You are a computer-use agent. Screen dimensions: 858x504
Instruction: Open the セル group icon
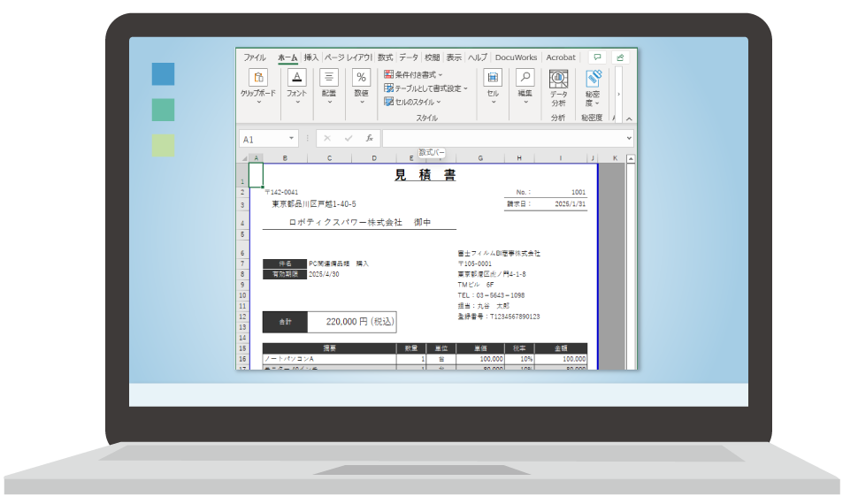(493, 78)
